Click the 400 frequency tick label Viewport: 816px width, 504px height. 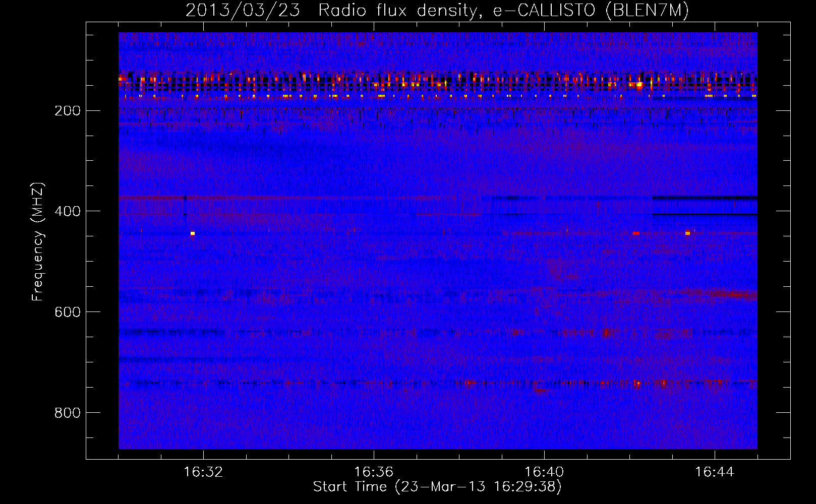68,211
